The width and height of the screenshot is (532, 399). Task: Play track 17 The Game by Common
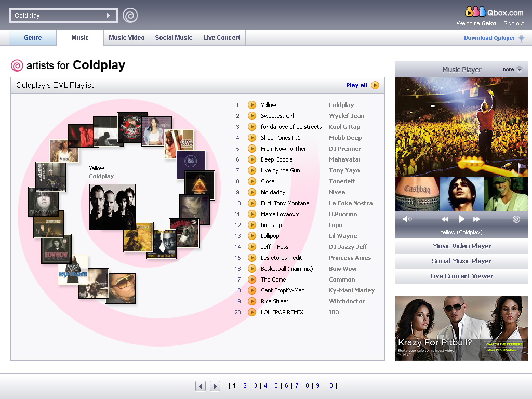252,280
